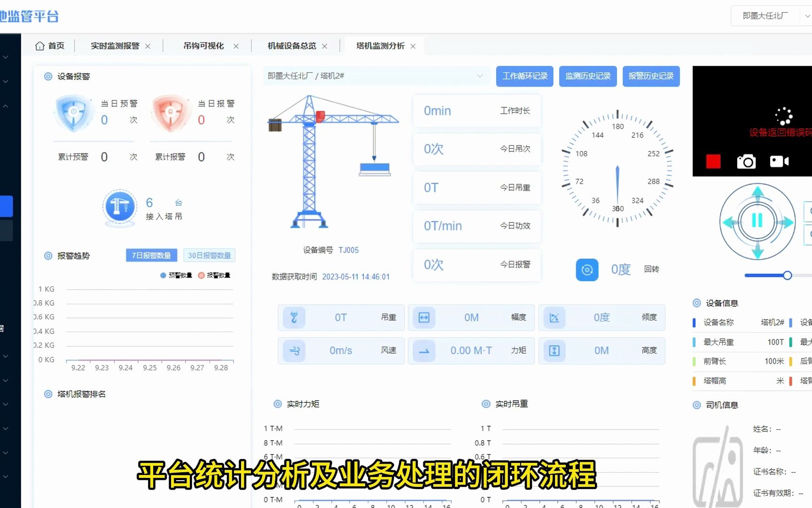Viewport: 812px width, 508px height.
Task: Click the blue rotation 回转 icon button
Action: point(587,270)
